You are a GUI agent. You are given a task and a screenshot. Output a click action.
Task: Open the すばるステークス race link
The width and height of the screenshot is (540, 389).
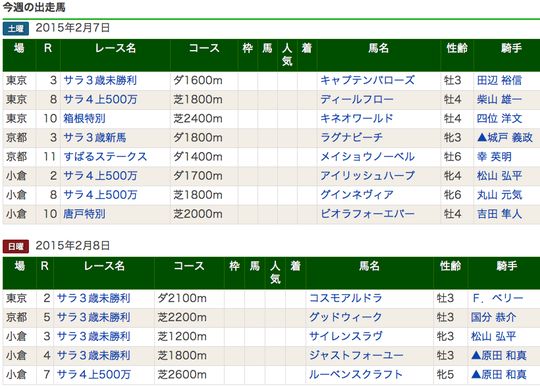pyautogui.click(x=105, y=157)
